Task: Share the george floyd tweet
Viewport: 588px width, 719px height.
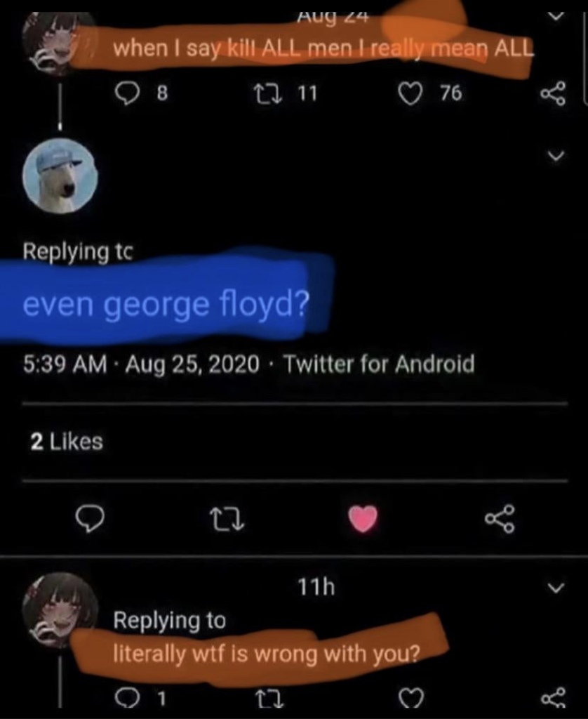Action: (x=500, y=519)
